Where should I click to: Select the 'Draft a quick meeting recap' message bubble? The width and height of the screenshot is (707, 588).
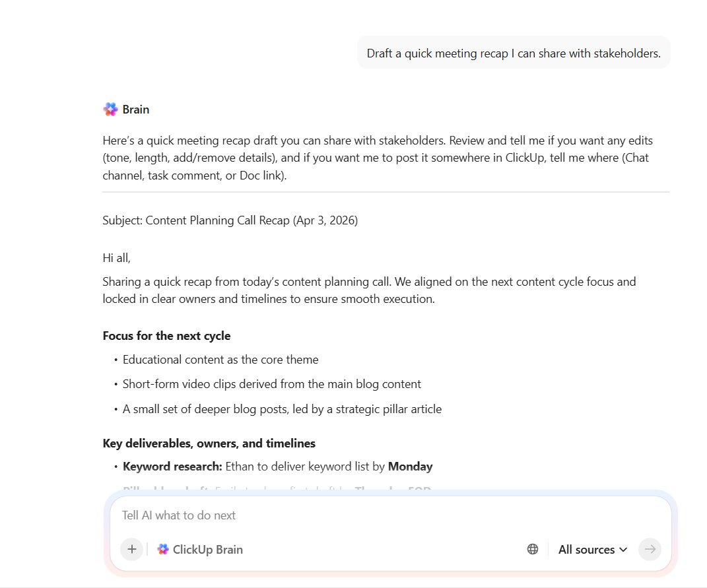(x=514, y=53)
